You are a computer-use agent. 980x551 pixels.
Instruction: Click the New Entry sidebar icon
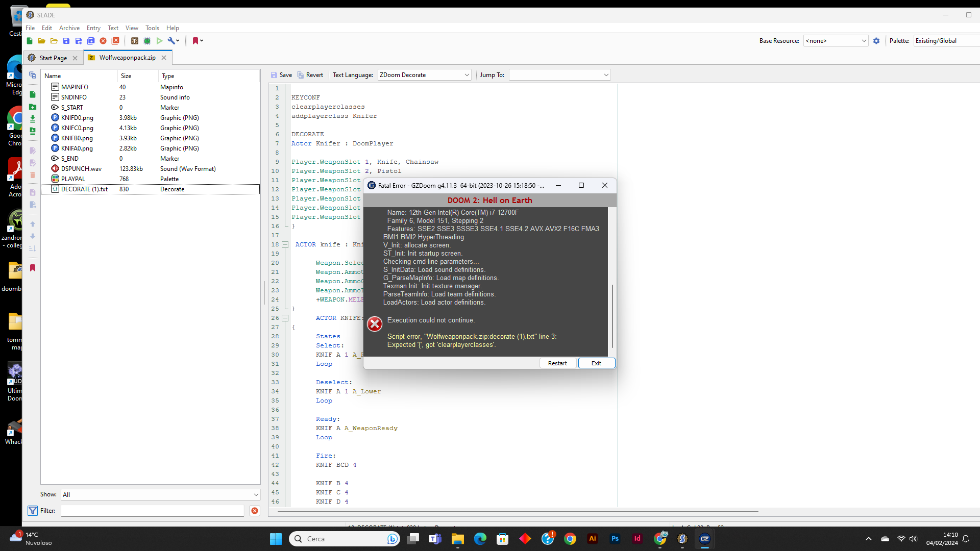click(x=33, y=94)
